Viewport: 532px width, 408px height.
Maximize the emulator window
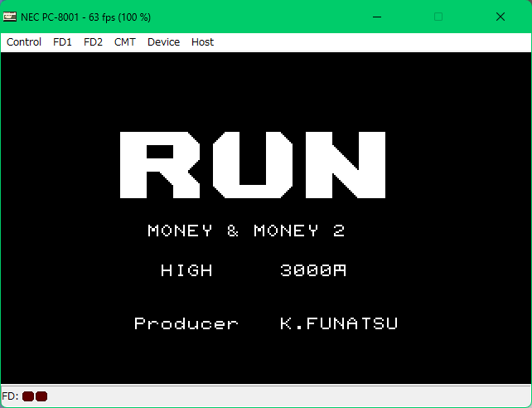(438, 17)
